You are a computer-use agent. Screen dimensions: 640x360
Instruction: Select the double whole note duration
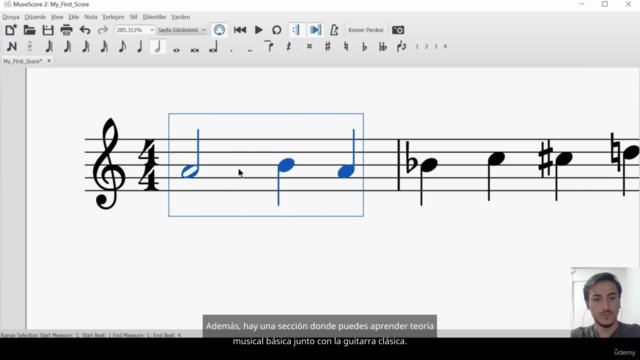coord(195,50)
